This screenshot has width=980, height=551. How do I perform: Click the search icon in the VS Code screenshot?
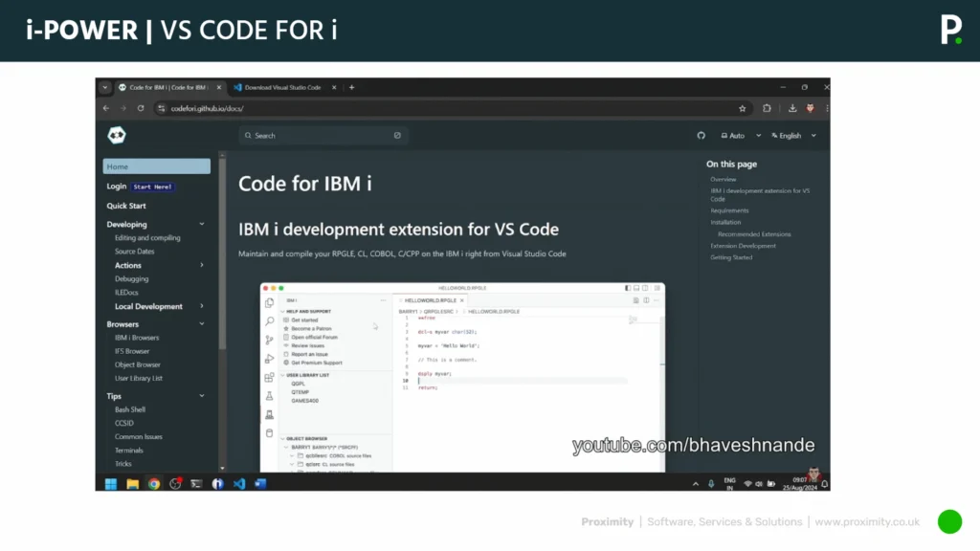tap(269, 320)
